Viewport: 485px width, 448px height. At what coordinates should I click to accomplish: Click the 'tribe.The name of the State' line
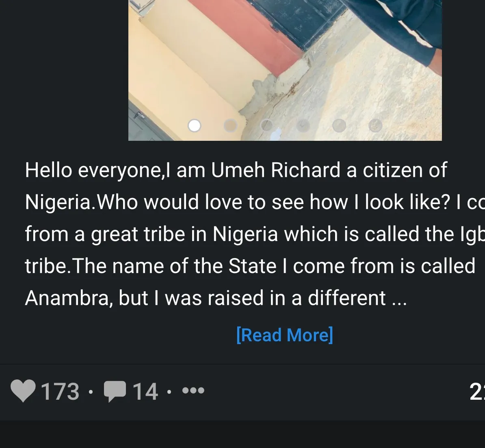250,266
